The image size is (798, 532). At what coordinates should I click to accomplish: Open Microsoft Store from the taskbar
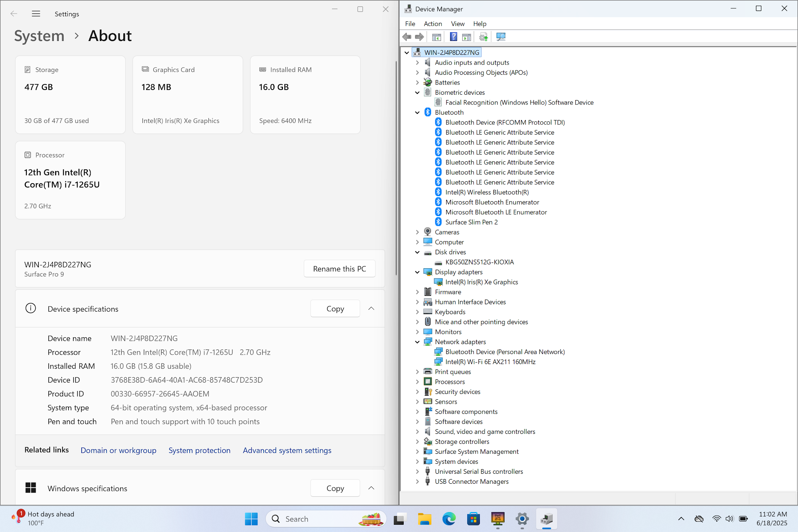[473, 519]
